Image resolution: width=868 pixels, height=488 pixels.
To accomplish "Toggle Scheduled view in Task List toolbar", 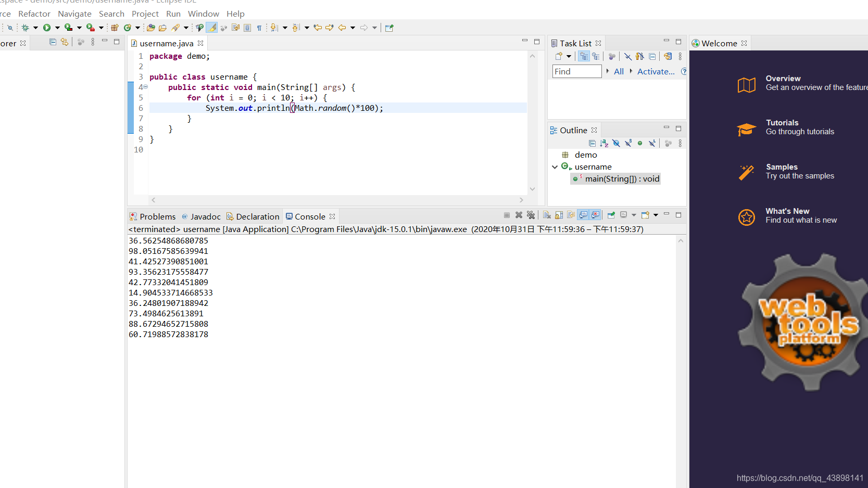I will click(596, 56).
